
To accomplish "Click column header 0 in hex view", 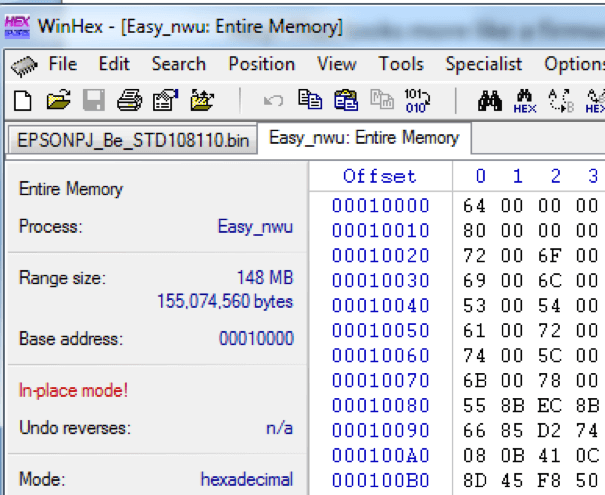I will click(480, 176).
